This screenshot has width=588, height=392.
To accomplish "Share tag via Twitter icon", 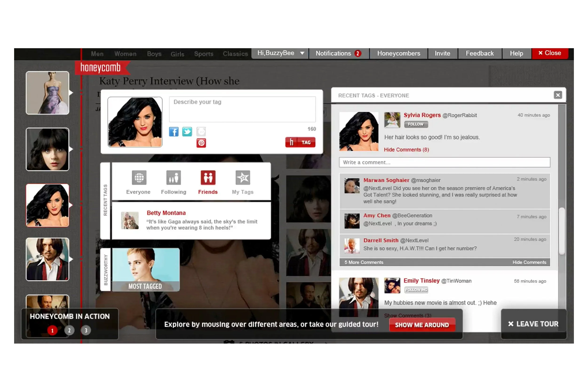I will pos(187,132).
